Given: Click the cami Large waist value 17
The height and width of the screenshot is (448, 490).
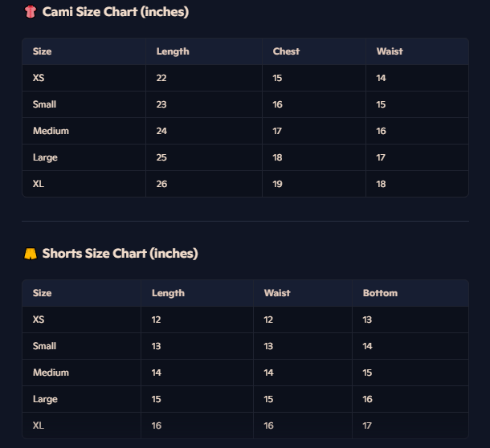Looking at the screenshot, I should click(x=380, y=157).
